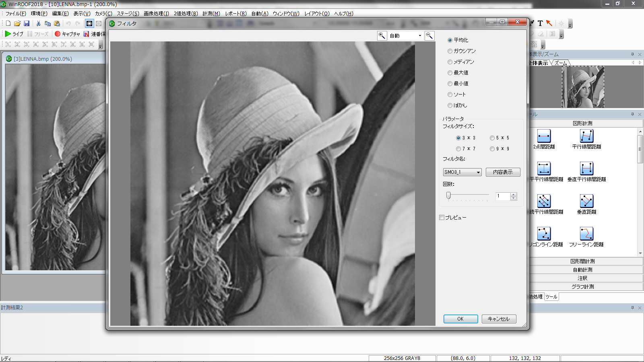Image resolution: width=644 pixels, height=362 pixels.
Task: Select the ガウシアン filter radio button
Action: click(x=450, y=51)
